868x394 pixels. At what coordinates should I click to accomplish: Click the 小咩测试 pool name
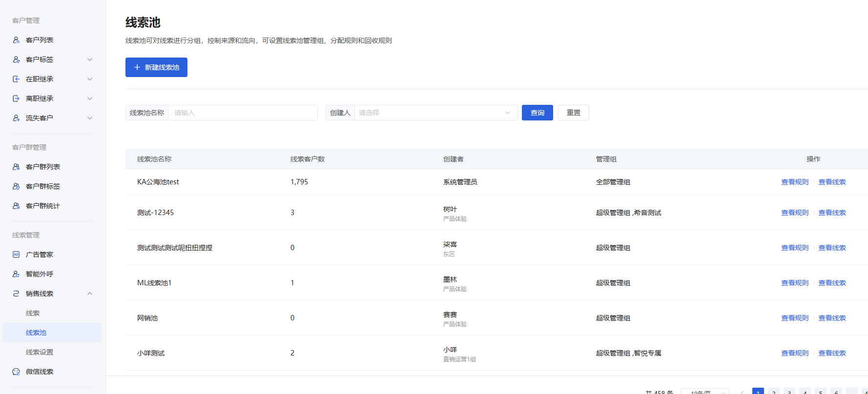151,353
